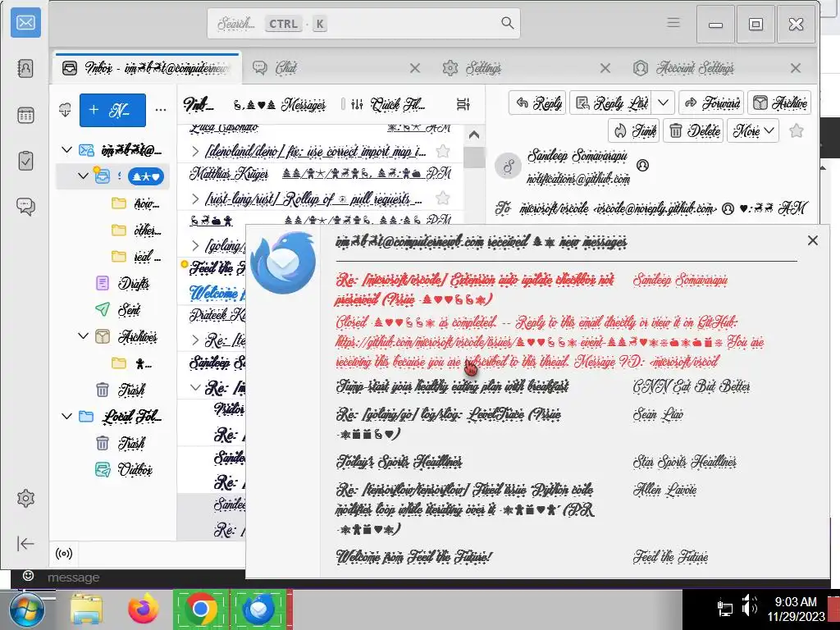
Task: Click contact icon beside vscode recipient address
Action: tap(728, 208)
